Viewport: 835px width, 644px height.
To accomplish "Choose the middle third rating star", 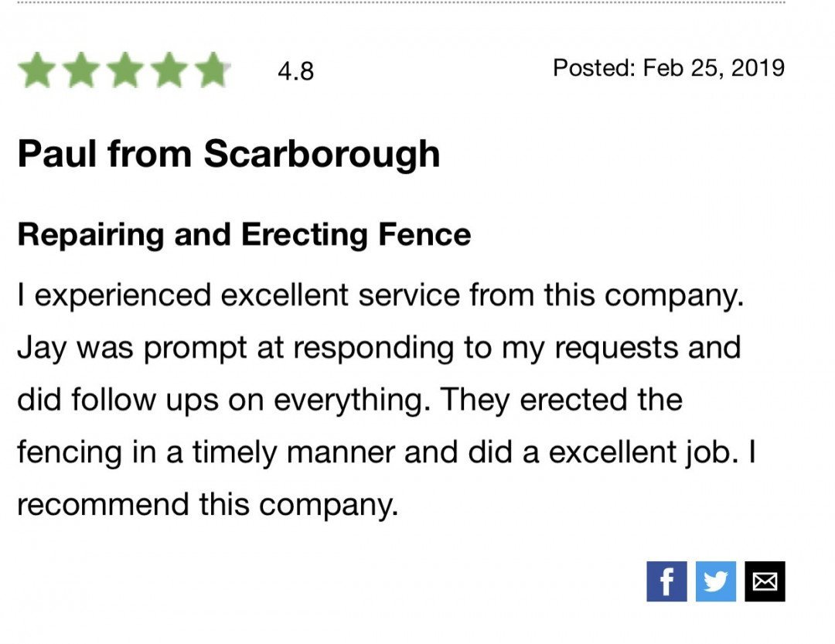I will (x=125, y=70).
